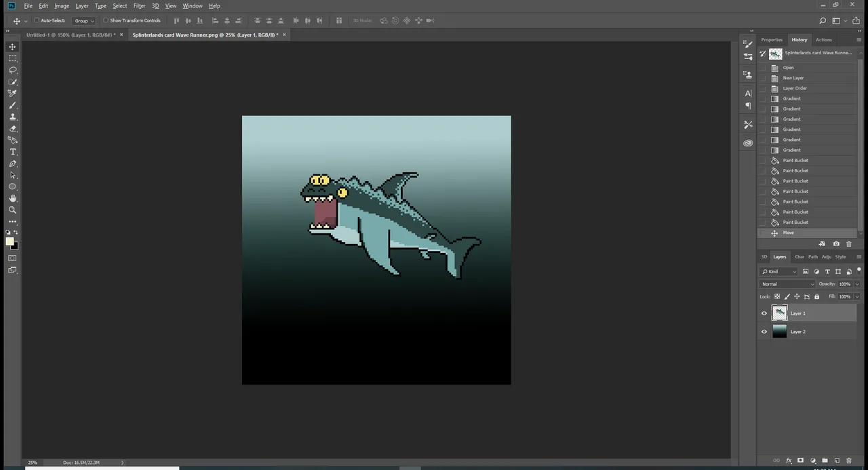Image resolution: width=868 pixels, height=470 pixels.
Task: Toggle lock image pixels
Action: click(787, 296)
